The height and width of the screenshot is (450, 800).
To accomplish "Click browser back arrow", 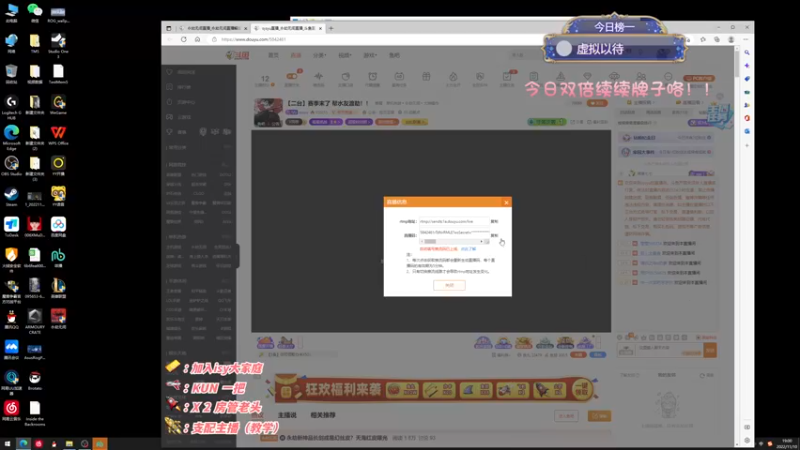I will 170,39.
